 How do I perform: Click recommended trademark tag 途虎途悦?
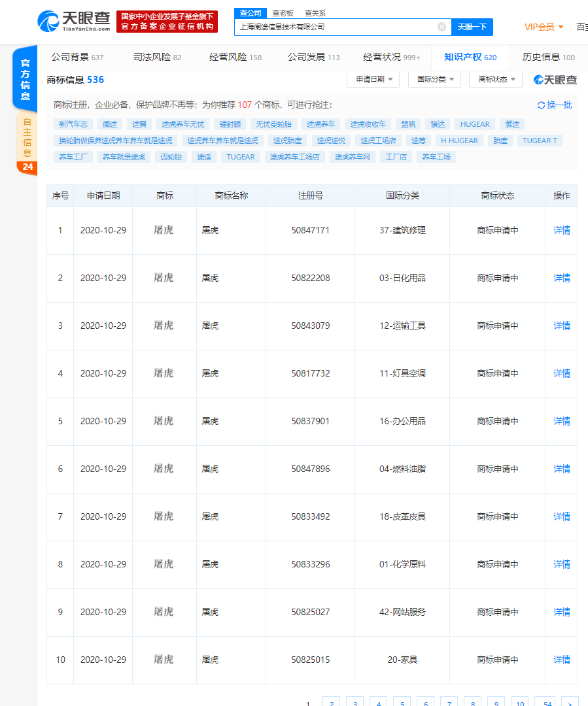[x=331, y=141]
